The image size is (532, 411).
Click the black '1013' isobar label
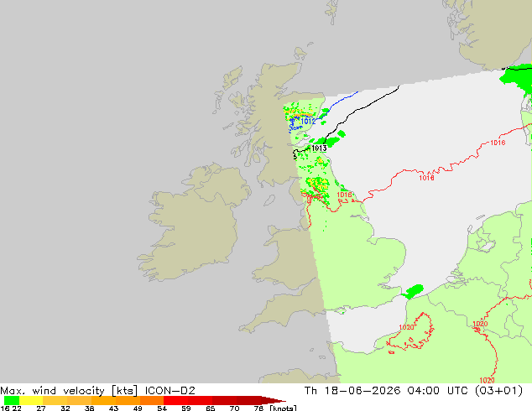[x=319, y=148]
